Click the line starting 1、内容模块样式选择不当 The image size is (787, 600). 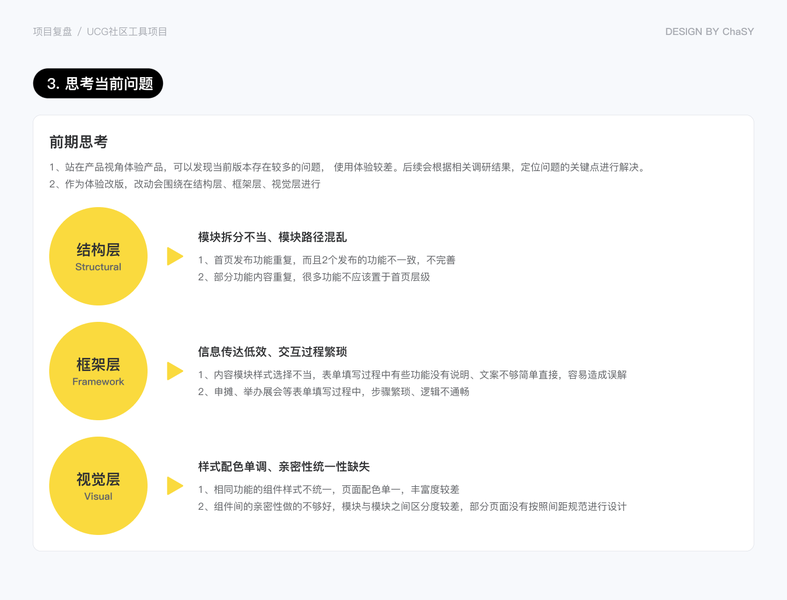pos(413,375)
